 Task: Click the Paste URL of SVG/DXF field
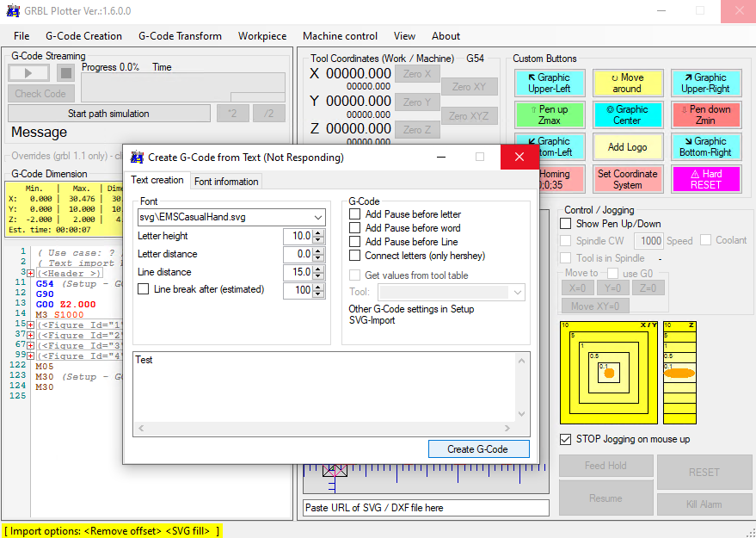[425, 507]
